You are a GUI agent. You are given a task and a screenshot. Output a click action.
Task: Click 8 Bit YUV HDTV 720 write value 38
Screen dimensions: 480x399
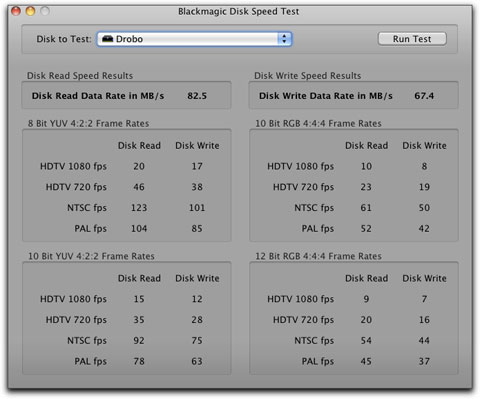click(x=197, y=187)
